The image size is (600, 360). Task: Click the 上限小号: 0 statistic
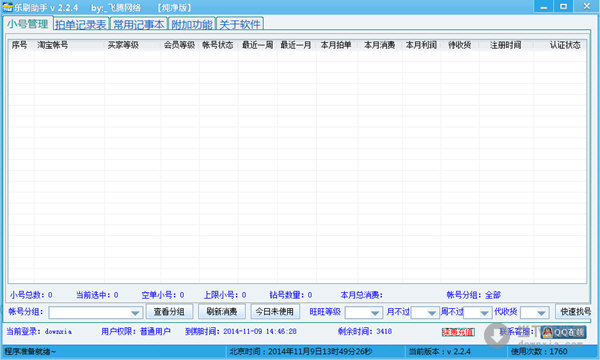pos(225,295)
